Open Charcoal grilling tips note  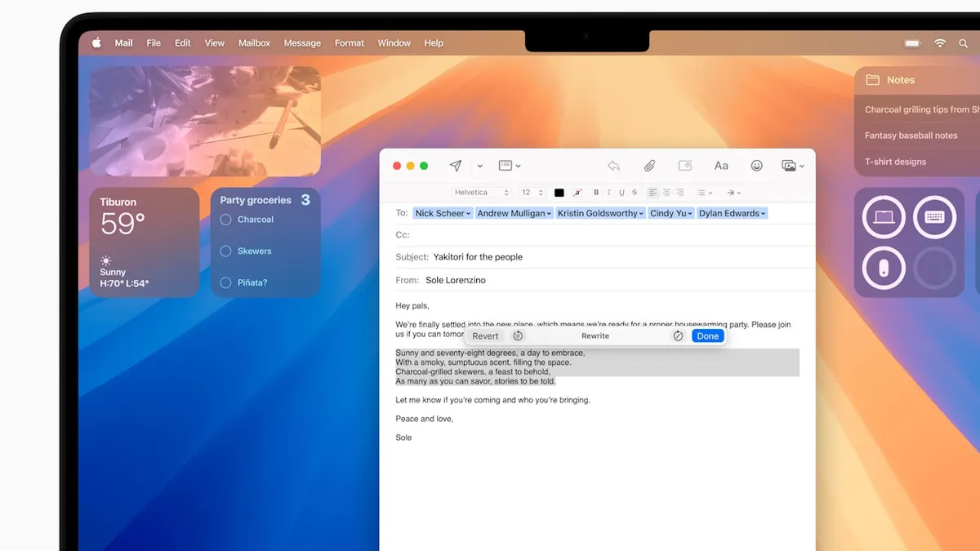coord(922,109)
